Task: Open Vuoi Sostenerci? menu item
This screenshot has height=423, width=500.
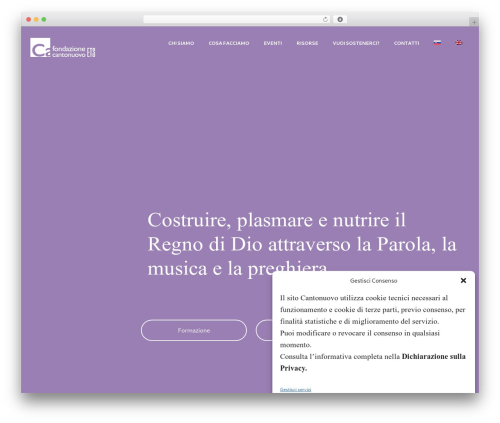Action: coord(356,43)
